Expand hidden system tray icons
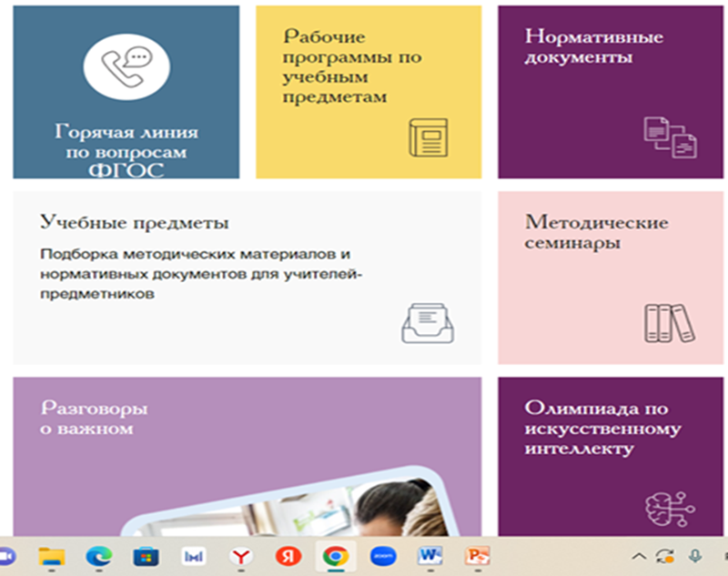This screenshot has width=728, height=576. coord(639,556)
